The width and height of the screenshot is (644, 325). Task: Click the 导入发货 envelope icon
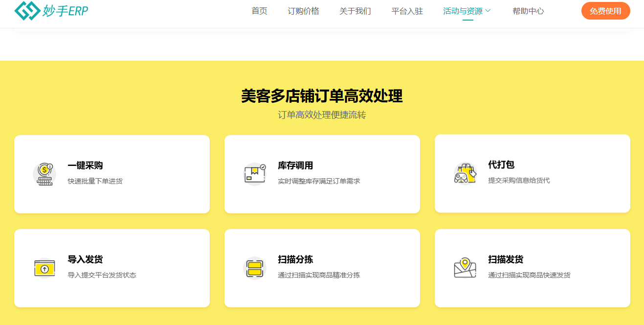(x=44, y=268)
